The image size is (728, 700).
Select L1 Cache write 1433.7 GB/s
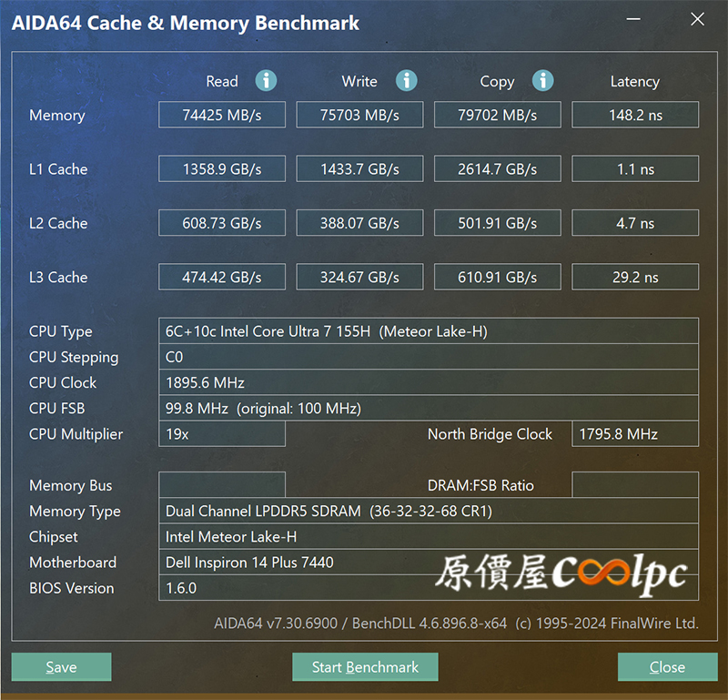(359, 168)
